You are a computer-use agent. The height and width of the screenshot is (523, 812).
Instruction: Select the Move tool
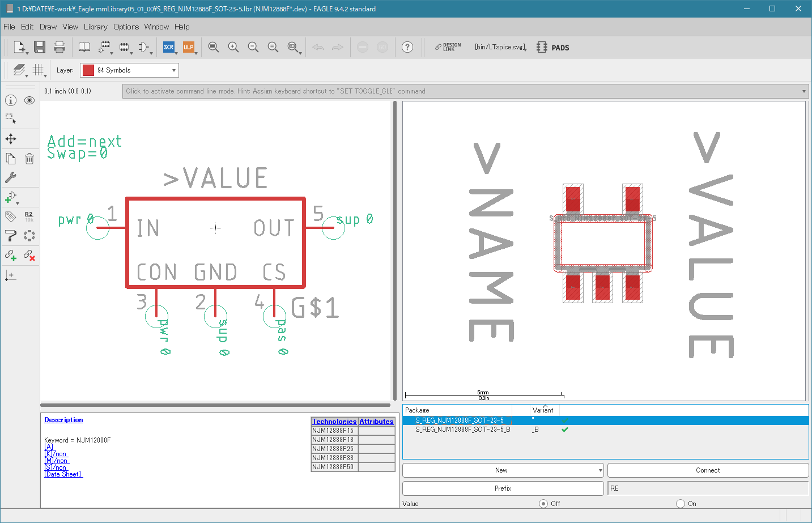[x=11, y=139]
